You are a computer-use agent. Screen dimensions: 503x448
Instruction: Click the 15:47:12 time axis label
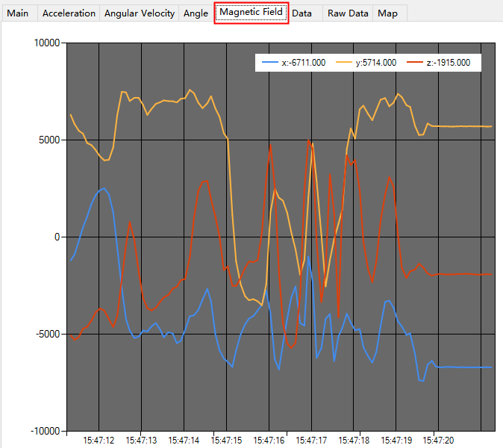pyautogui.click(x=99, y=441)
